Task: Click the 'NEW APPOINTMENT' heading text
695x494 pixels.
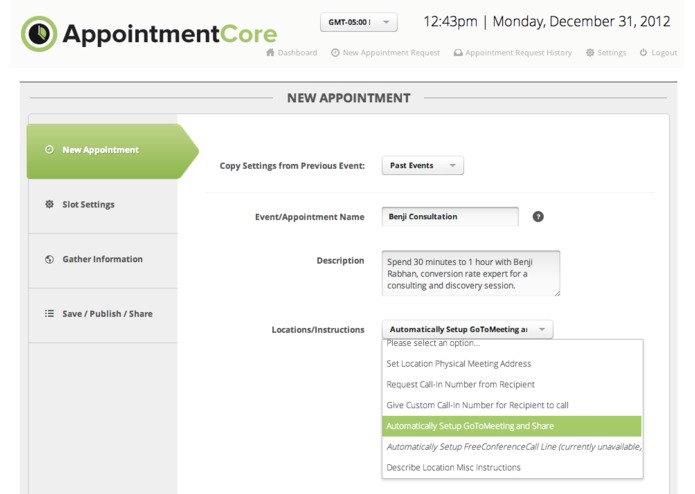Action: click(349, 98)
